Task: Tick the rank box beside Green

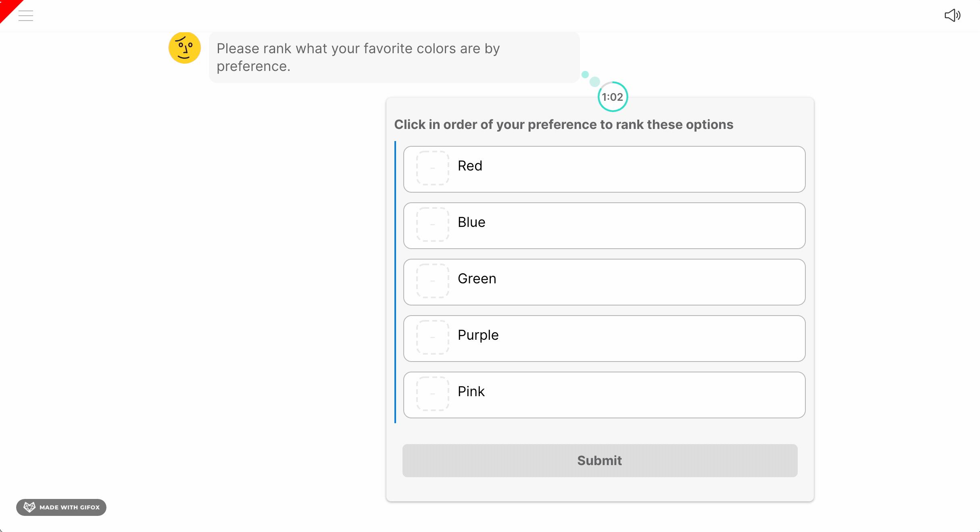Action: point(432,281)
